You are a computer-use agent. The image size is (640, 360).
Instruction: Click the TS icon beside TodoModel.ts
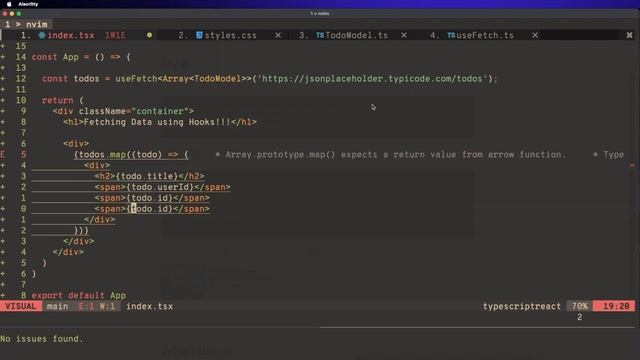tap(320, 36)
